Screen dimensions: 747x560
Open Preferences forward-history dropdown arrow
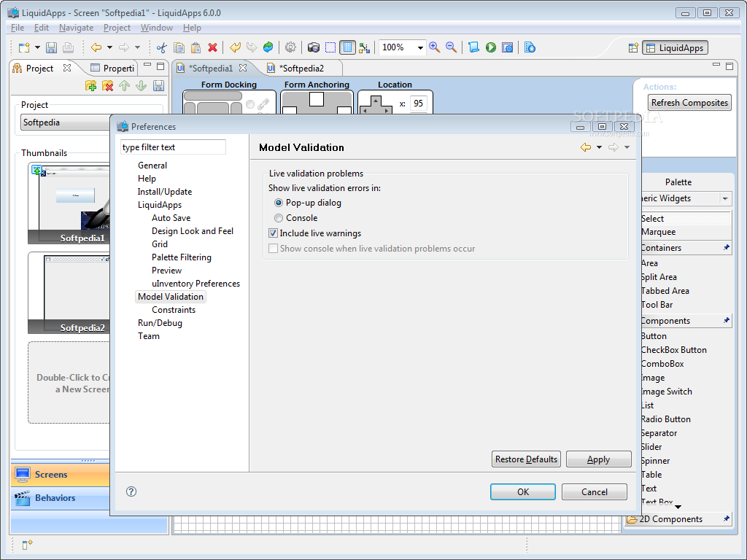(x=627, y=147)
